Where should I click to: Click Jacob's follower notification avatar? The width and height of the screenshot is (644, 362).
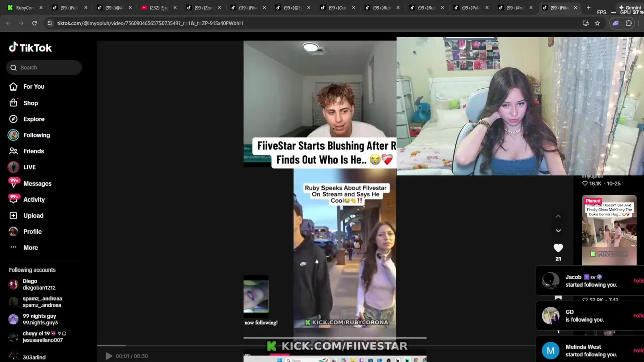[x=550, y=281]
